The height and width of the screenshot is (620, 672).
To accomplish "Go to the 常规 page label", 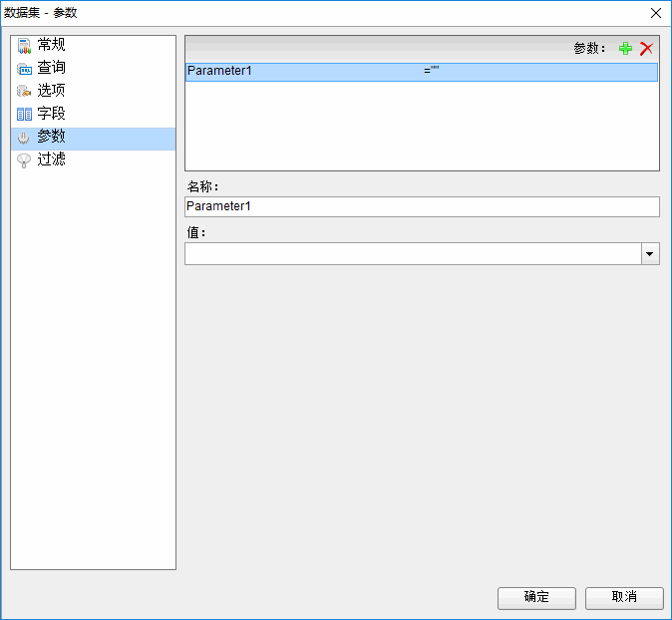I will 52,45.
